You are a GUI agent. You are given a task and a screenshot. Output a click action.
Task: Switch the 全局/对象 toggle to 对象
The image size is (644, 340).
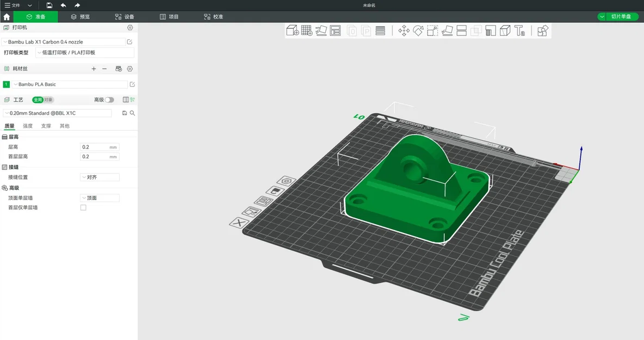[48, 100]
